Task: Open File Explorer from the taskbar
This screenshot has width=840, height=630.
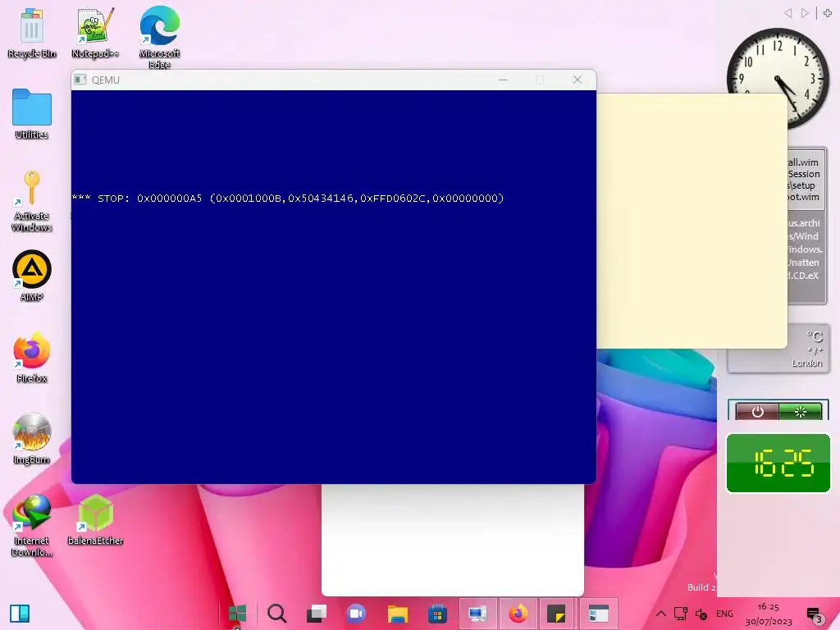Action: click(398, 614)
